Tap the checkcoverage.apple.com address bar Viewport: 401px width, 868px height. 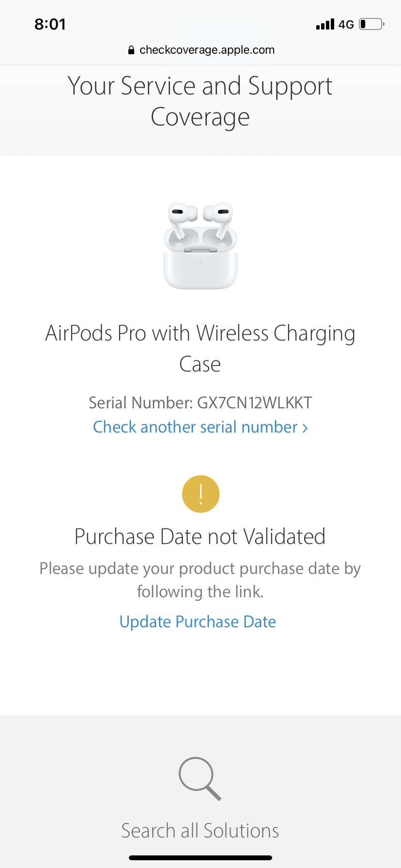click(x=201, y=50)
